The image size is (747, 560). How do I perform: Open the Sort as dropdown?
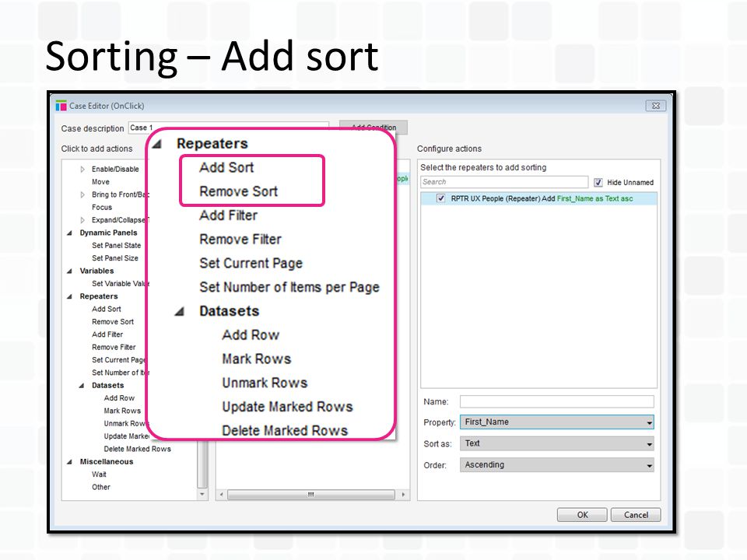click(x=557, y=443)
